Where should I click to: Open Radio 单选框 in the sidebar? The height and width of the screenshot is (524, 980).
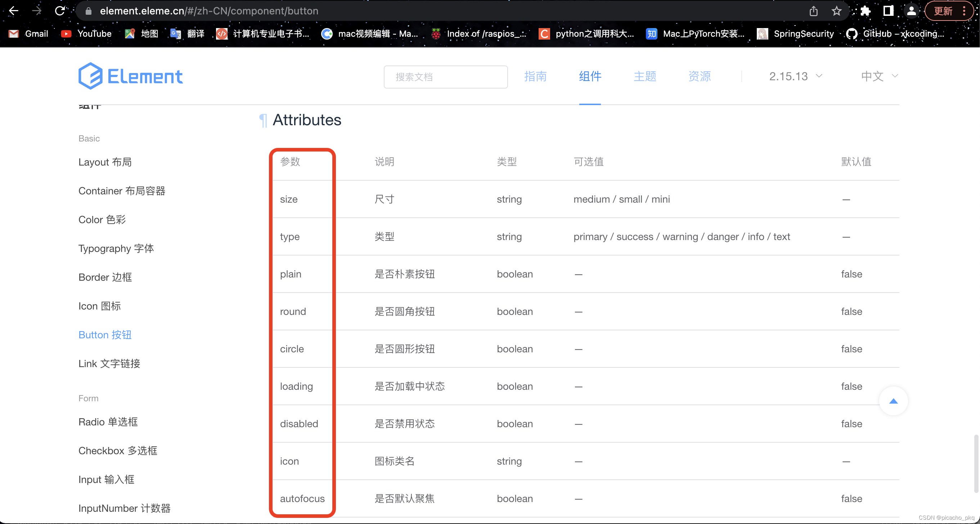108,422
